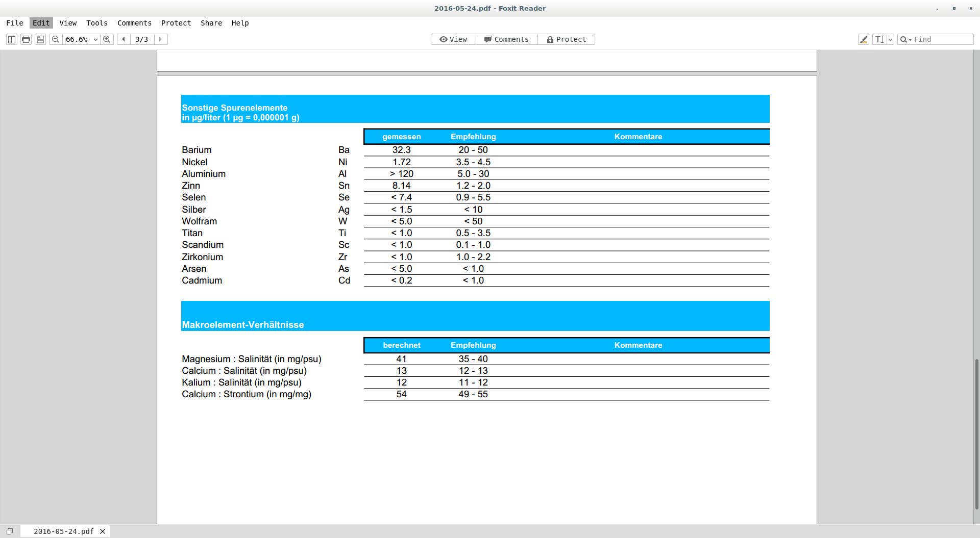This screenshot has width=980, height=538.
Task: Open the Tools menu
Action: (x=97, y=23)
